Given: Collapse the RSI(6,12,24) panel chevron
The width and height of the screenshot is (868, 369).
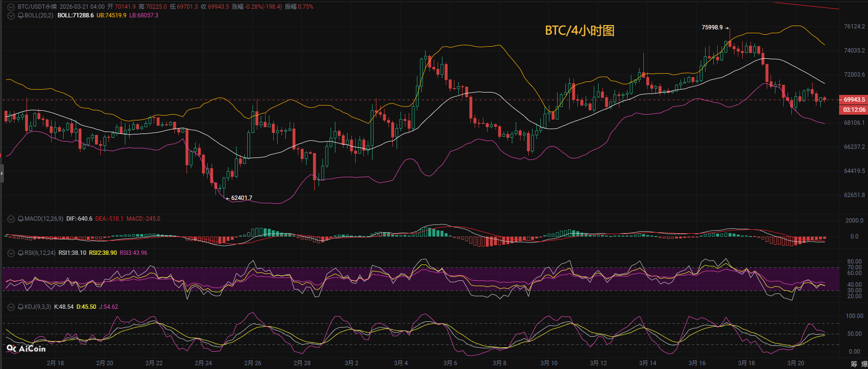Looking at the screenshot, I should click(x=11, y=253).
